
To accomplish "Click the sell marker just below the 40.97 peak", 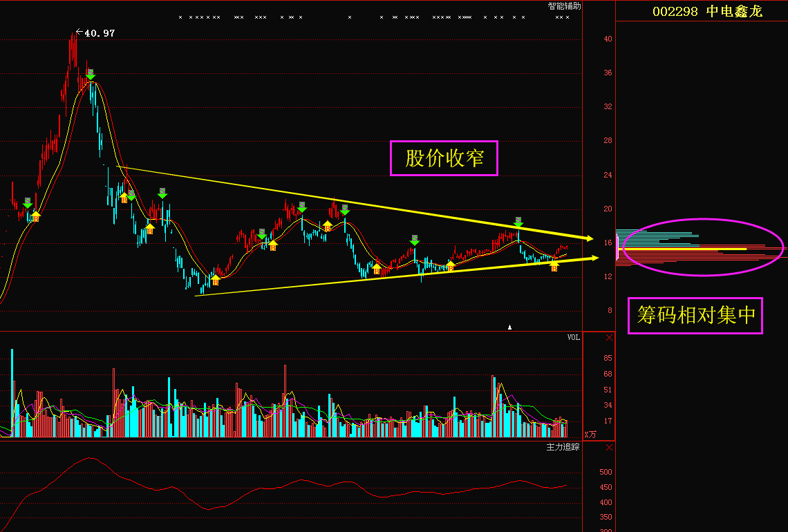I will 90,74.
